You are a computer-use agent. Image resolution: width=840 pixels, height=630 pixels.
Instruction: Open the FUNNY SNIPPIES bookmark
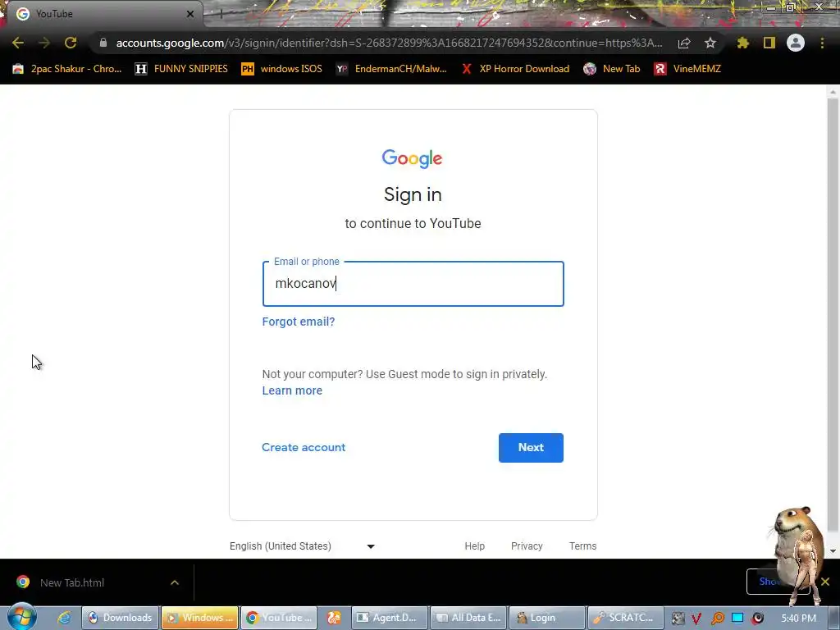point(181,69)
